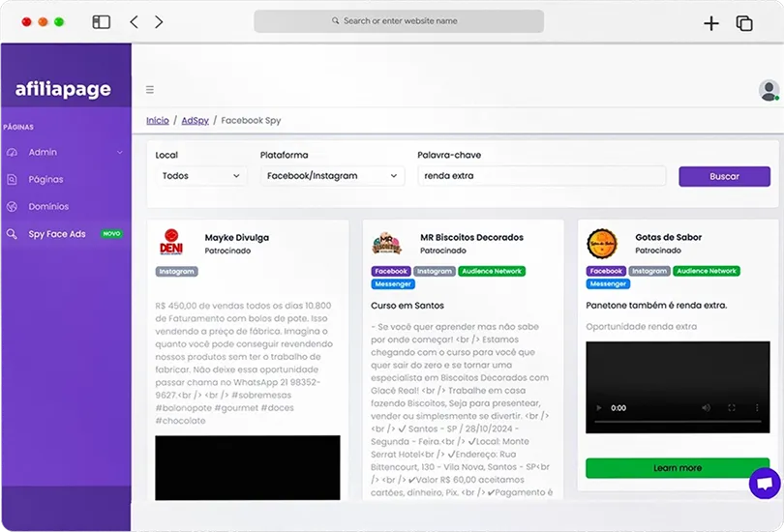Open the chat support bubble

tap(764, 483)
